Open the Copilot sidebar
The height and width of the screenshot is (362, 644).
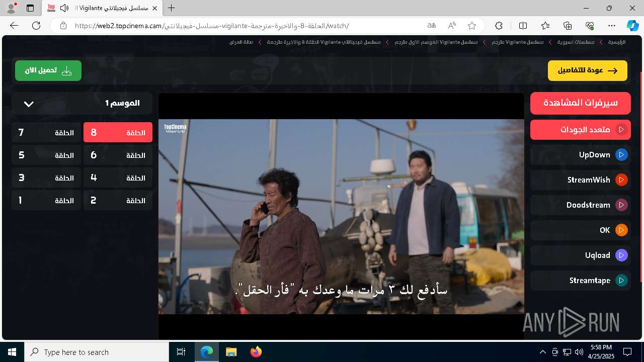click(x=632, y=26)
